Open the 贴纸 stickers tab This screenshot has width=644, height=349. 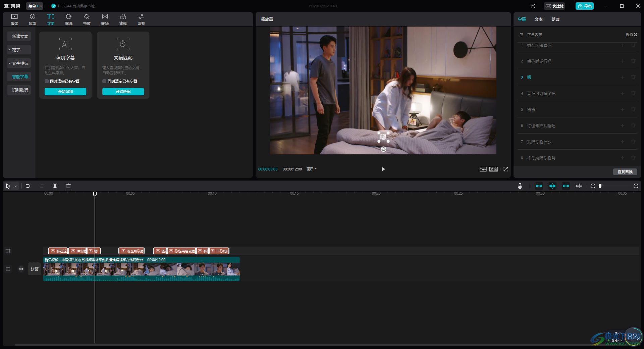69,19
